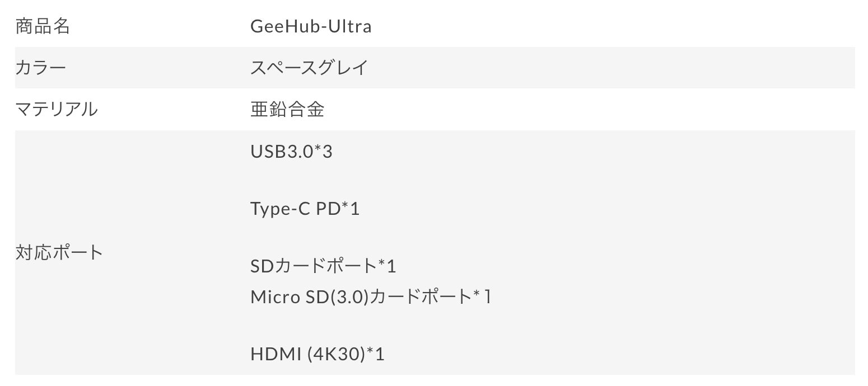868x386 pixels.
Task: Click the 商品名 row label
Action: [x=43, y=26]
